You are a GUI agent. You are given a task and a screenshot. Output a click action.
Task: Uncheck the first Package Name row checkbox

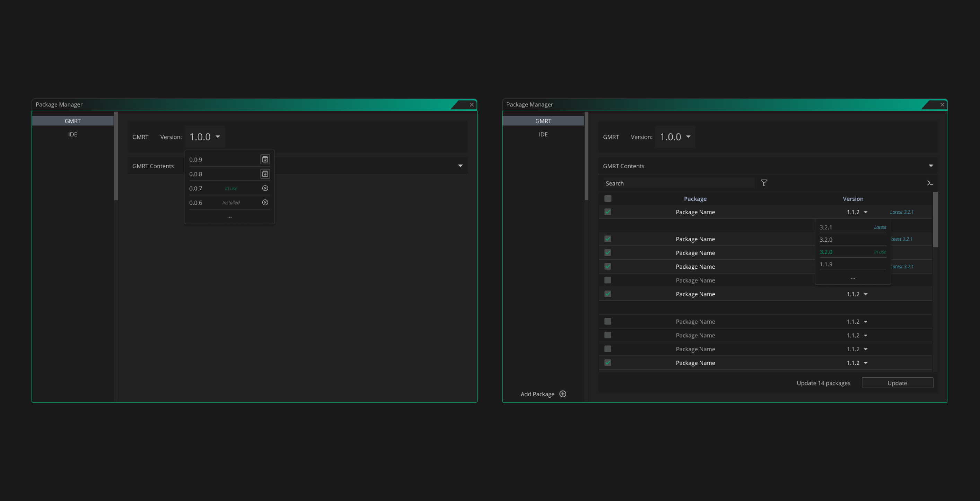click(x=607, y=212)
